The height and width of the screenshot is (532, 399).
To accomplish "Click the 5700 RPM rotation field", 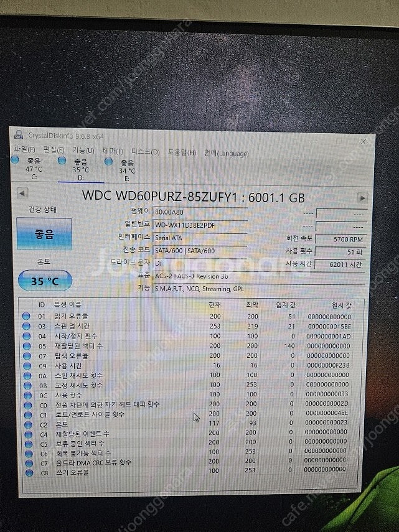I will 340,239.
